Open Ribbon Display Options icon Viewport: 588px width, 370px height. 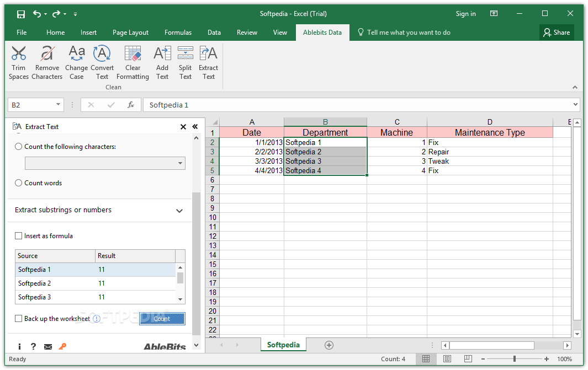click(x=494, y=13)
